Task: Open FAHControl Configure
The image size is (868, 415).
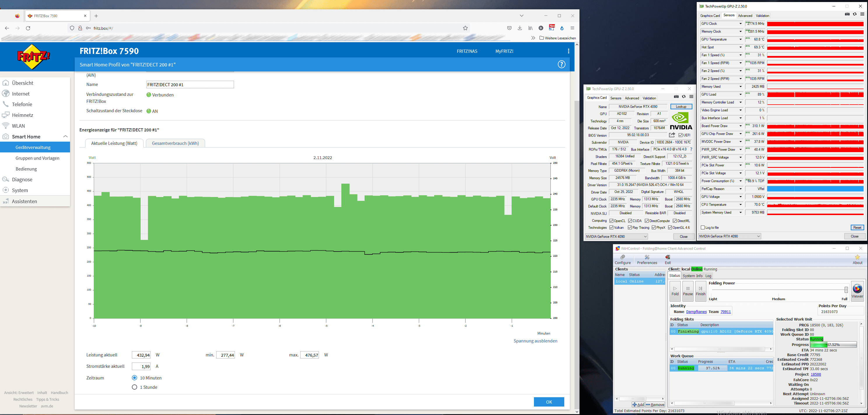Action: tap(623, 259)
